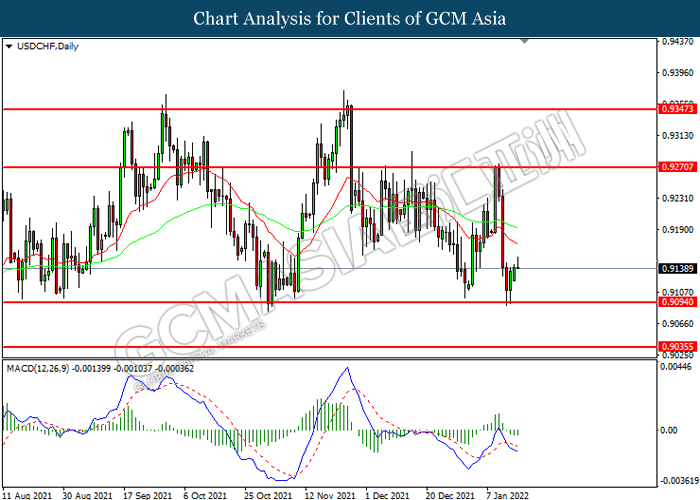
Task: Click the -0.003619 MACD axis value
Action: click(679, 481)
